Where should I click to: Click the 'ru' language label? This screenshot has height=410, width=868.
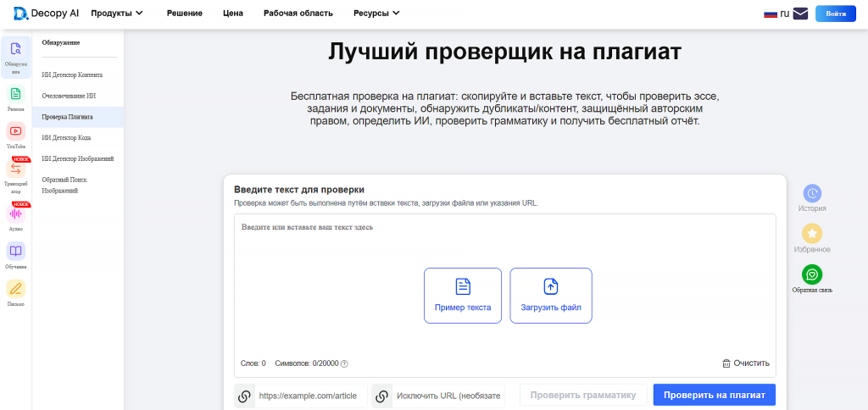[x=784, y=14]
